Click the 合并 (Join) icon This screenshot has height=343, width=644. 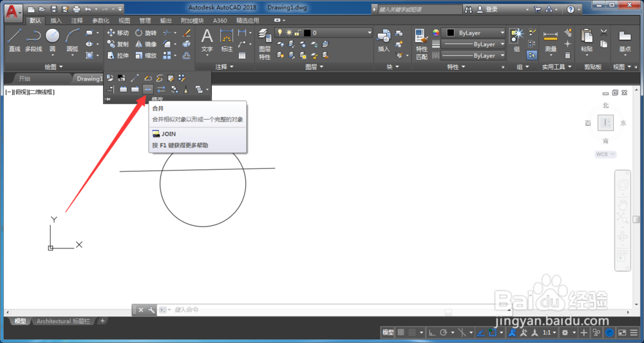coord(148,89)
